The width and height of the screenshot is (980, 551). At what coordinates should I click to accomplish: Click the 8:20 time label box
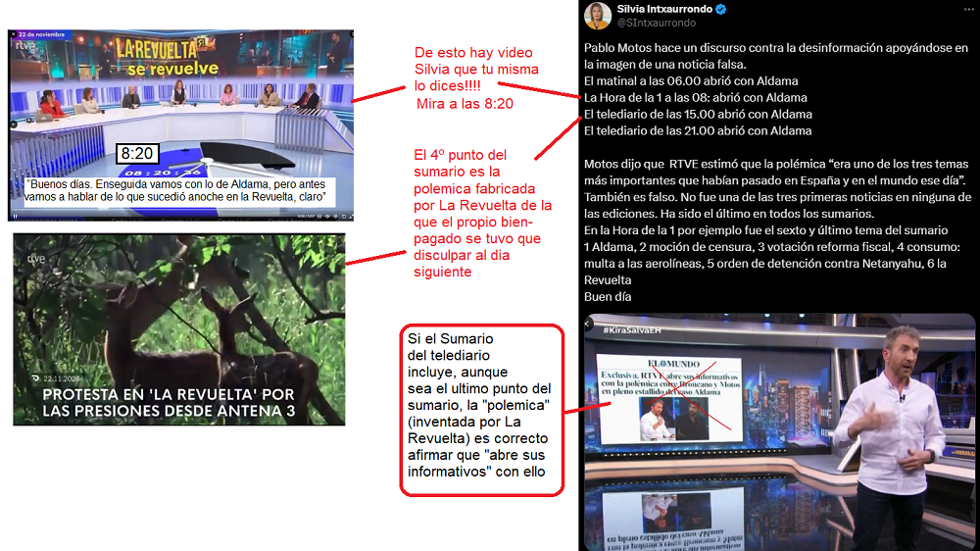point(136,154)
